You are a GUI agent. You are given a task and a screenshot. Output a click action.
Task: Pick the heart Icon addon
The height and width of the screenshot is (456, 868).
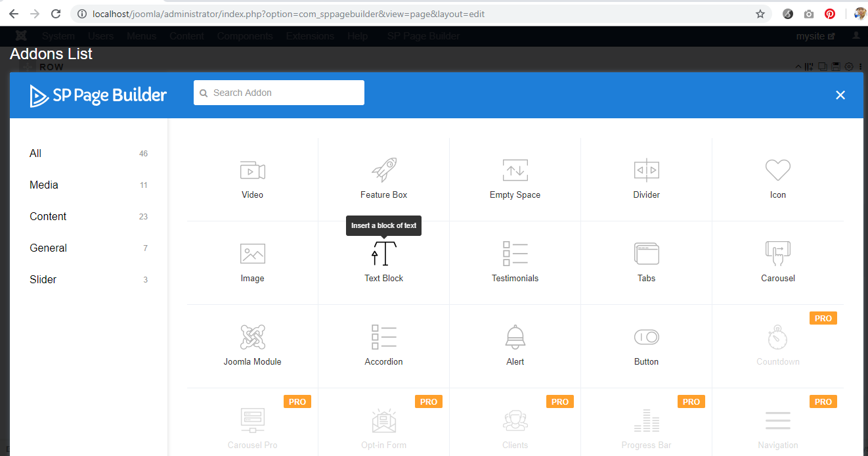pos(777,171)
